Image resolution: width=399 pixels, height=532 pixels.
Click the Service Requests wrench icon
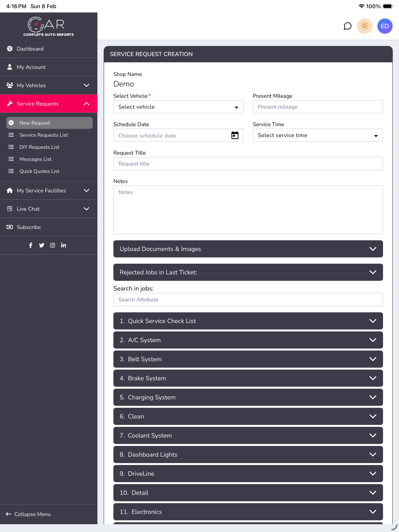(10, 103)
